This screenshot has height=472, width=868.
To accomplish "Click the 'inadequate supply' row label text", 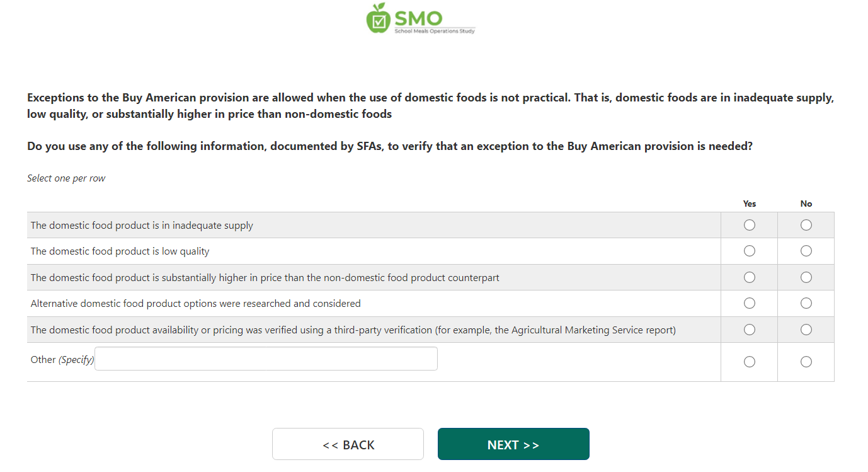I will click(x=142, y=226).
